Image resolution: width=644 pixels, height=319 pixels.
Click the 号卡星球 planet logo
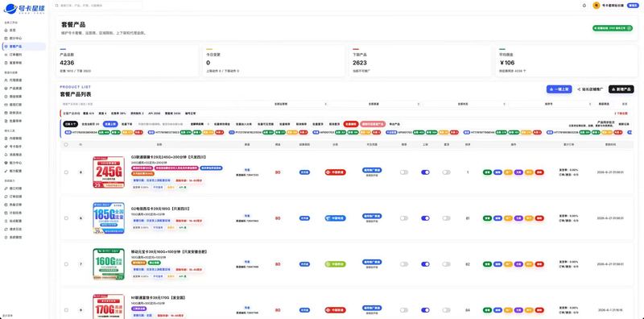(x=9, y=8)
